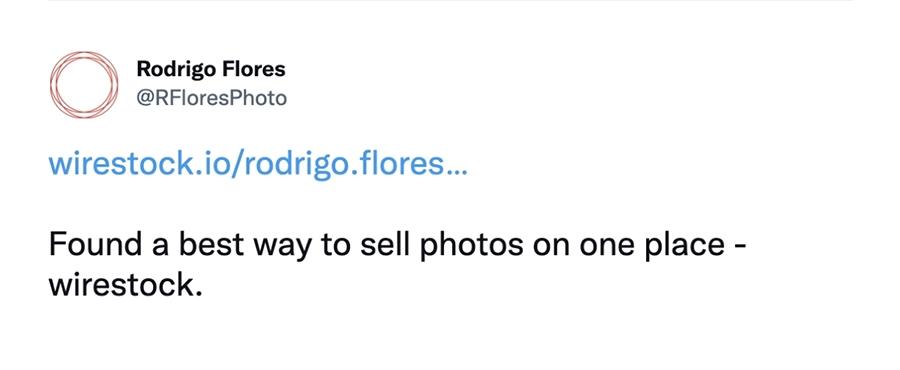
Task: Click the inner circle of the avatar
Action: [84, 84]
